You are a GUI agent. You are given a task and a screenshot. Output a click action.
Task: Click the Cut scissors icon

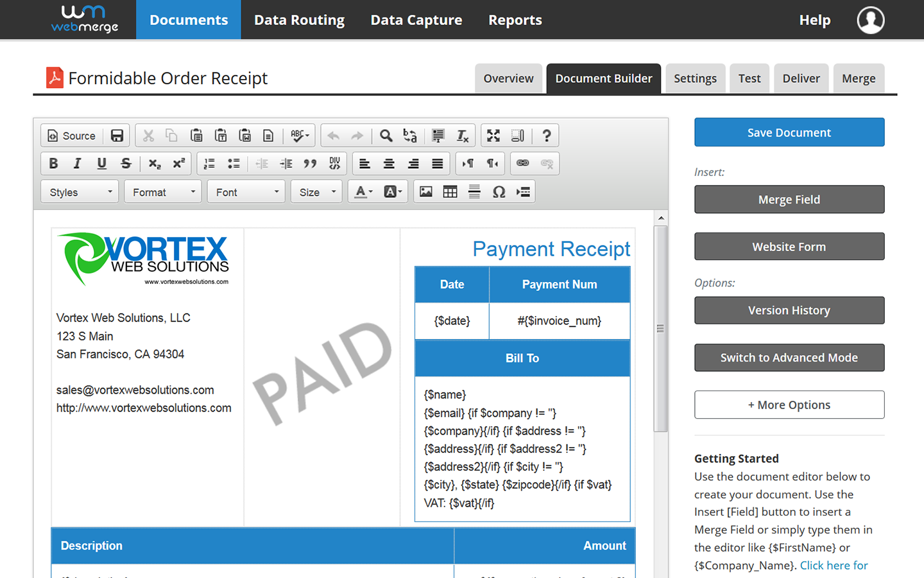click(148, 136)
